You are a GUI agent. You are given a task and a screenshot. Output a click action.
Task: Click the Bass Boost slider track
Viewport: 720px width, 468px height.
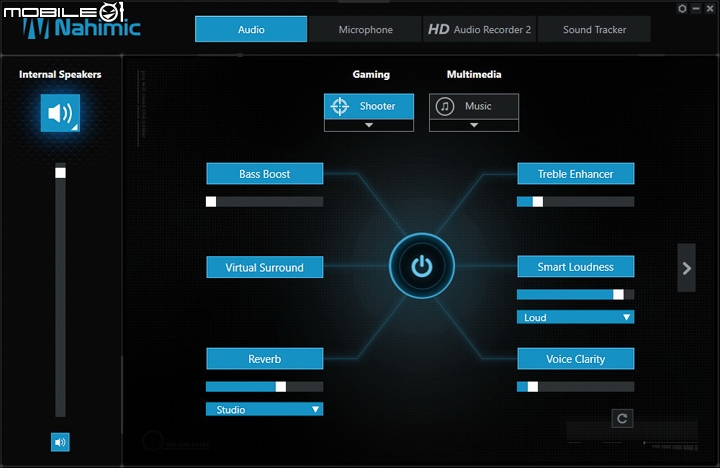pyautogui.click(x=264, y=202)
